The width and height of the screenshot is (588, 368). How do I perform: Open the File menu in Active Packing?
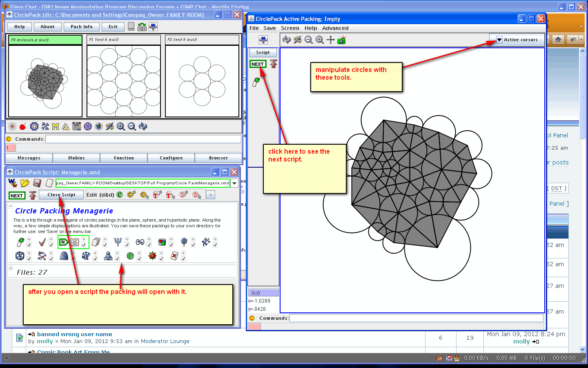point(254,28)
